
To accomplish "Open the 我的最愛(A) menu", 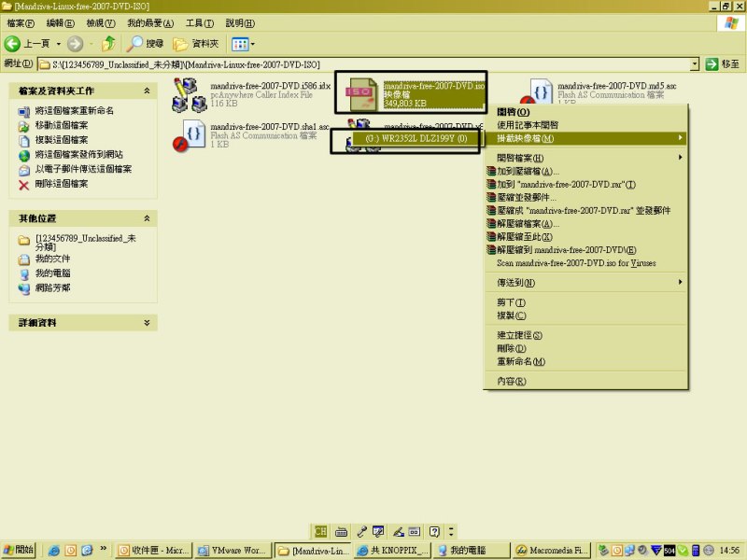I will click(x=150, y=22).
